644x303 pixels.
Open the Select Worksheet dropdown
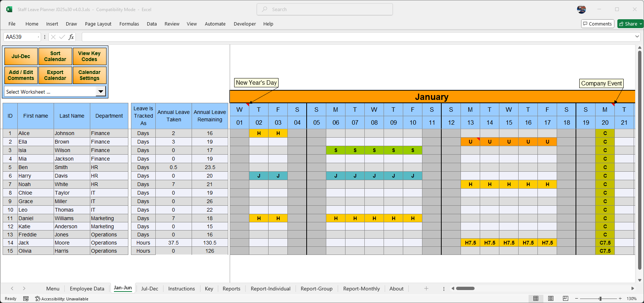pyautogui.click(x=101, y=91)
